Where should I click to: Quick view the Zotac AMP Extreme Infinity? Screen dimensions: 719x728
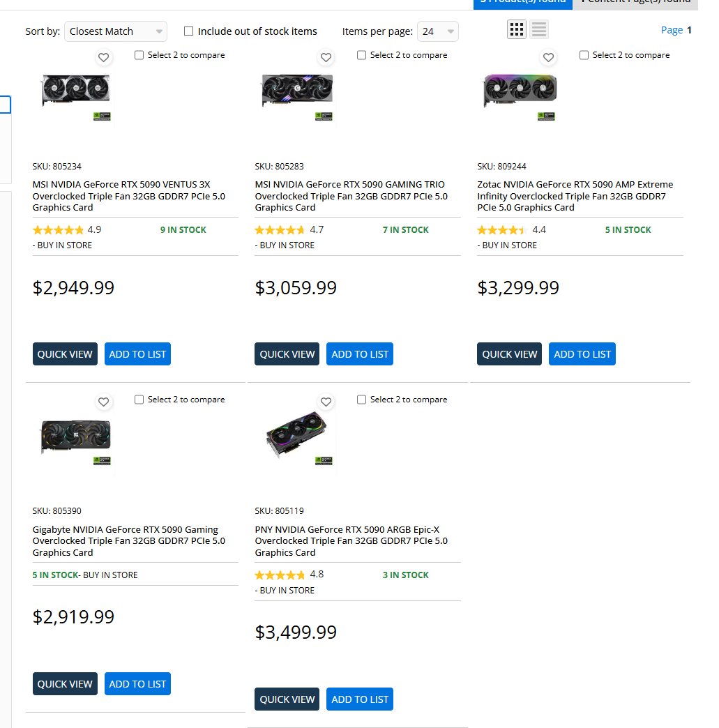tap(509, 354)
